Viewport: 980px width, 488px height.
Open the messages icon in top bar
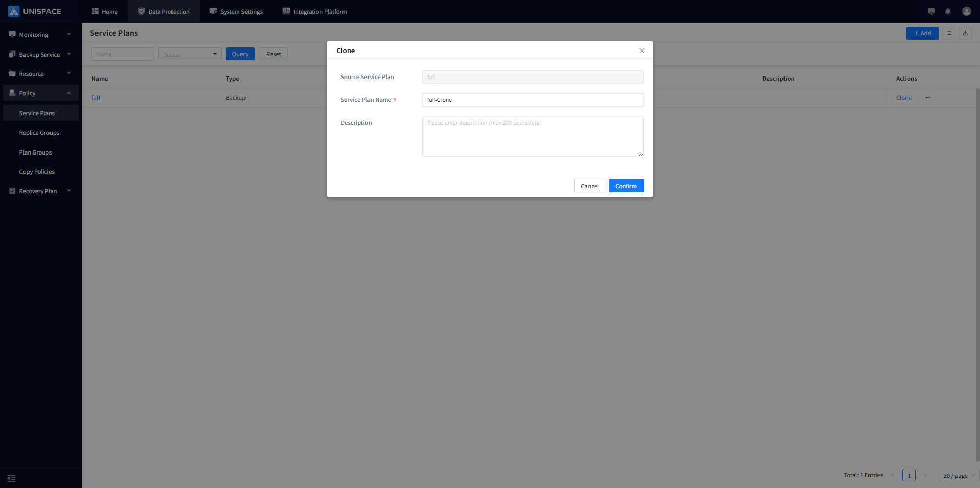(932, 11)
